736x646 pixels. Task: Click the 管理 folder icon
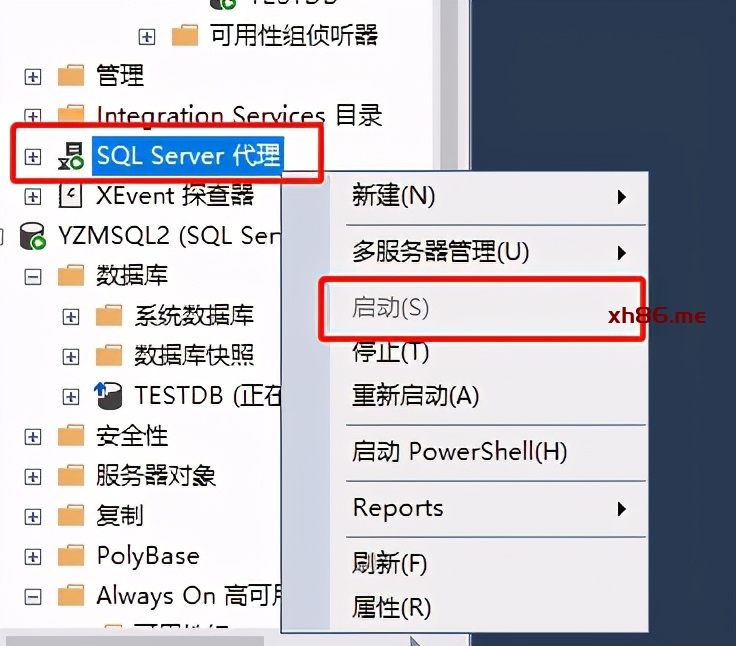pos(71,76)
